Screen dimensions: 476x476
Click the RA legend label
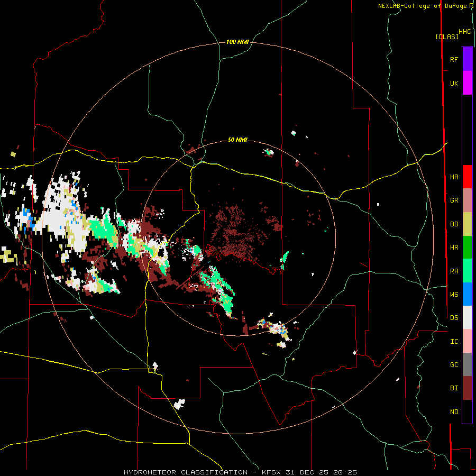pos(454,271)
